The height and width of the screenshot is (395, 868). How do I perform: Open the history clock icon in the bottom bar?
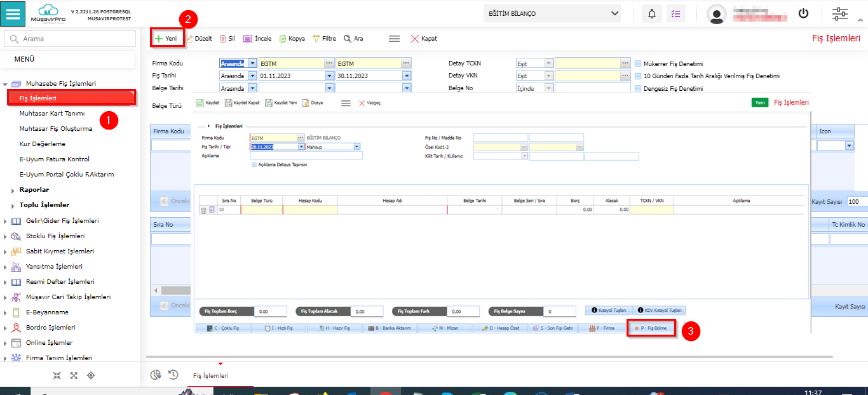click(x=173, y=375)
